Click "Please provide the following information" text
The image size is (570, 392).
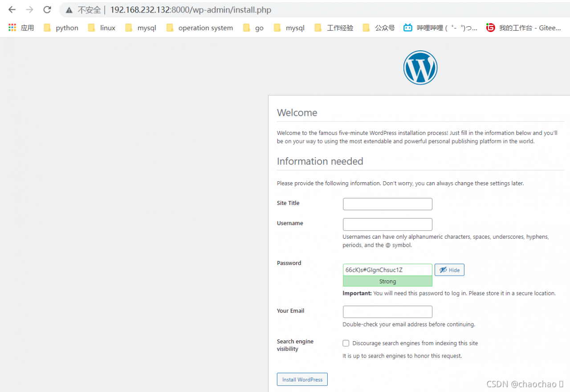point(400,183)
